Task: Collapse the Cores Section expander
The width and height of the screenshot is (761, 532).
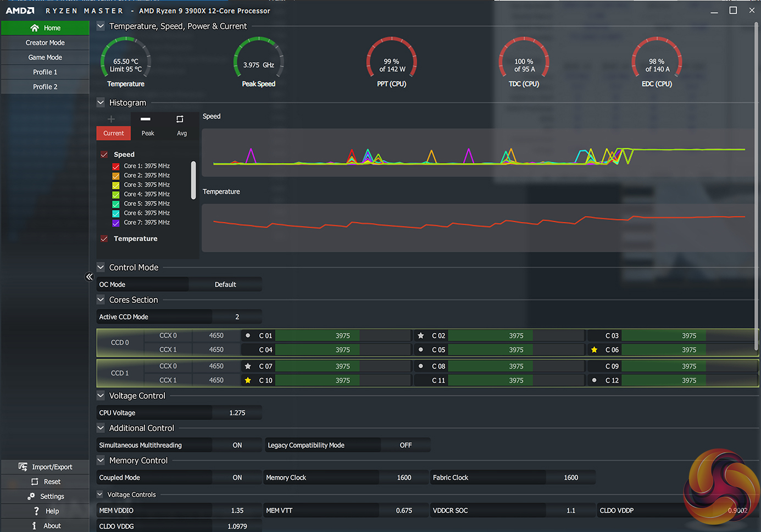Action: click(101, 300)
